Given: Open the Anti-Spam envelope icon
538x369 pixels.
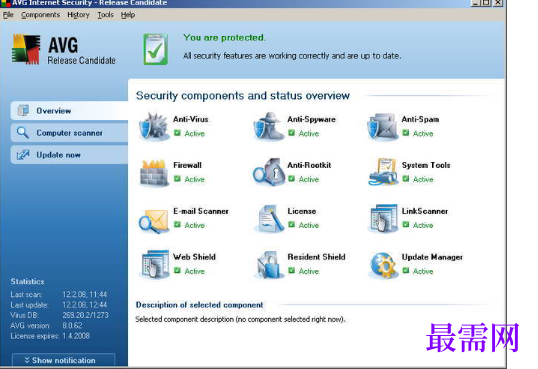Looking at the screenshot, I should click(383, 127).
